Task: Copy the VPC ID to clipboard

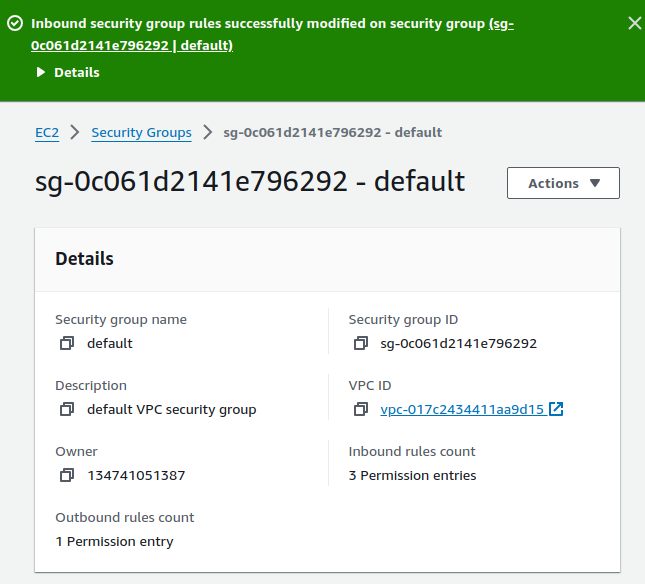Action: pos(361,410)
